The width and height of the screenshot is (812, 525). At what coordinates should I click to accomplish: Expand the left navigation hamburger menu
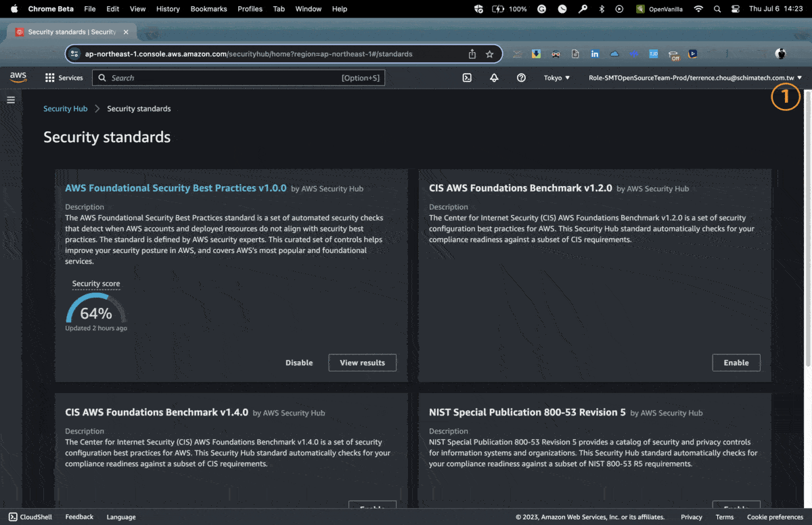pos(11,99)
